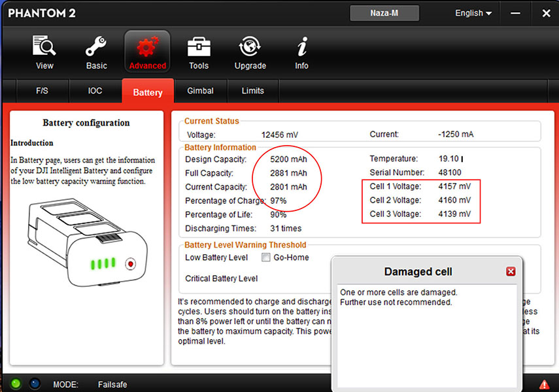Select the Advanced gear section
Screen dimensions: 559x392
pos(147,52)
